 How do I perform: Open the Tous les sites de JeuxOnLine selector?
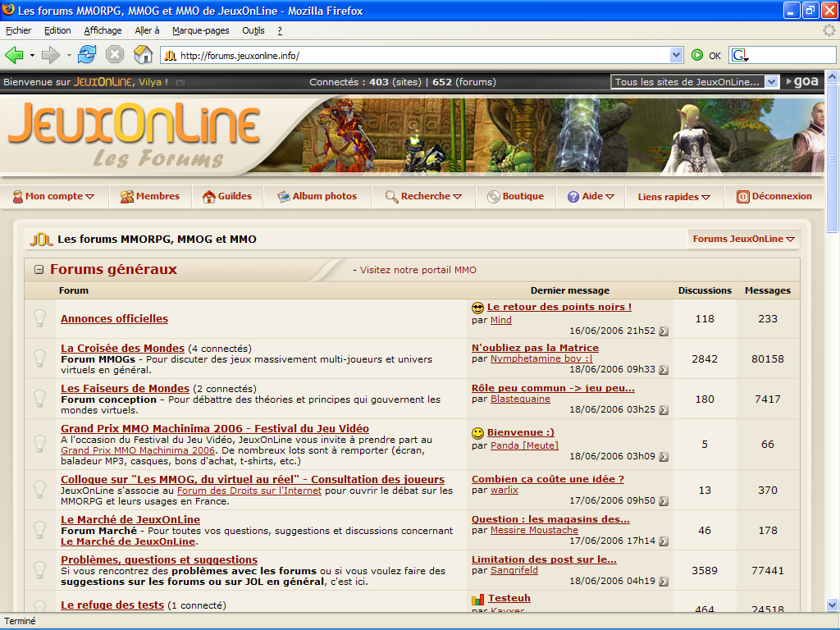click(x=694, y=82)
